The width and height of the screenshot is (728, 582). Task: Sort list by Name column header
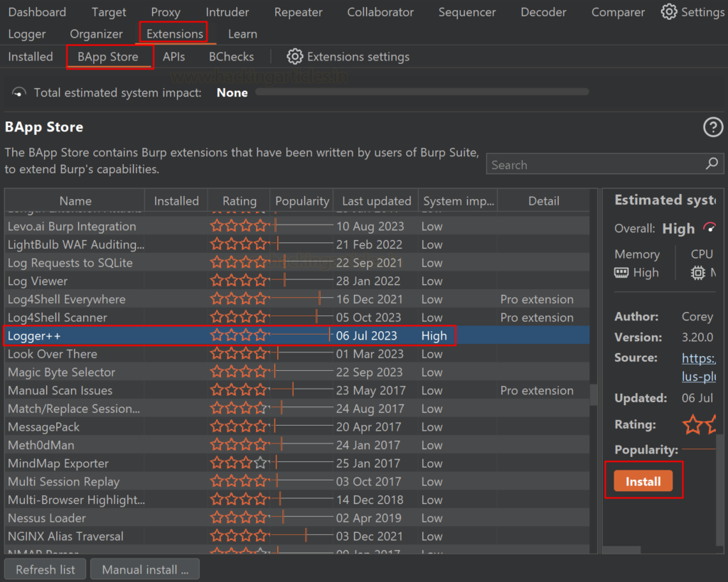[x=75, y=201]
